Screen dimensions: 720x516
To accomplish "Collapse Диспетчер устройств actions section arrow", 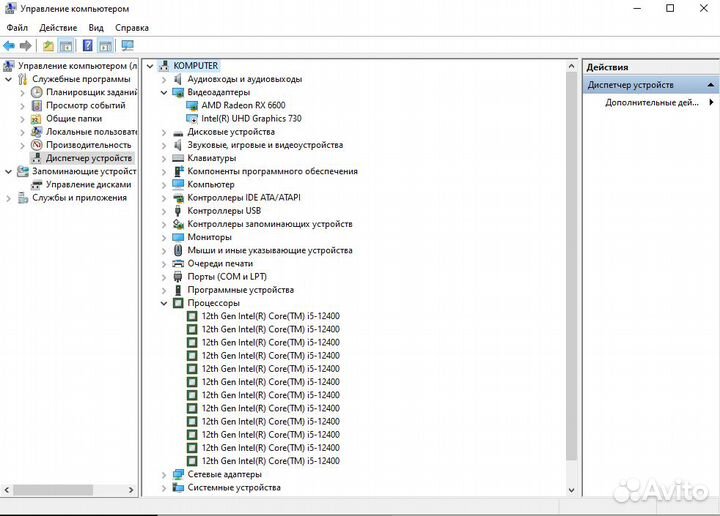I will [x=711, y=85].
